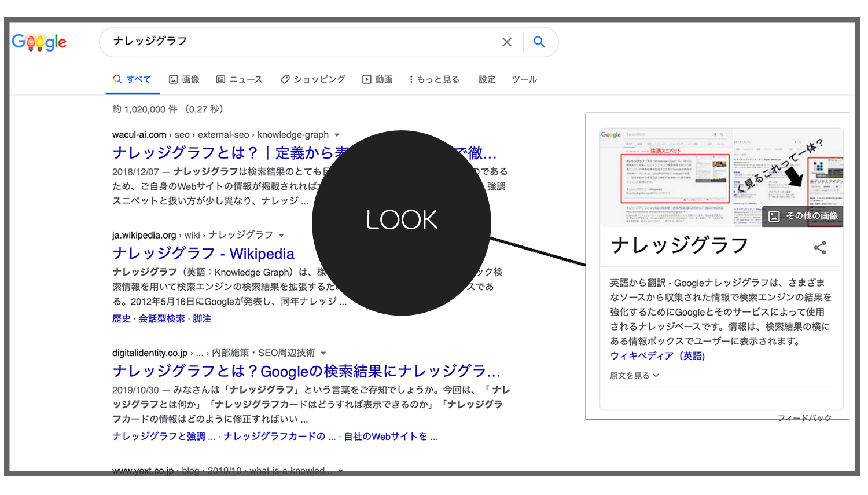Click the result count 約 1,020,000 件 text
This screenshot has height=495, width=868.
145,109
